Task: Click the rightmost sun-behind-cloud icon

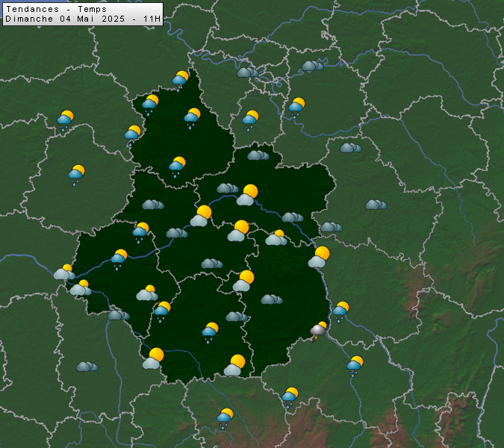Action: click(319, 257)
